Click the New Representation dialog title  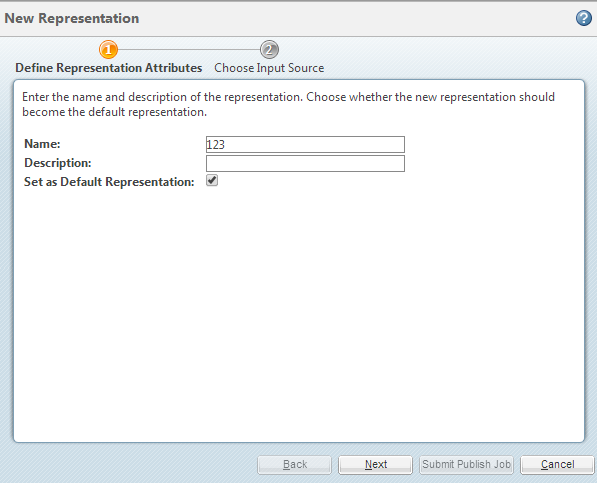click(x=72, y=18)
